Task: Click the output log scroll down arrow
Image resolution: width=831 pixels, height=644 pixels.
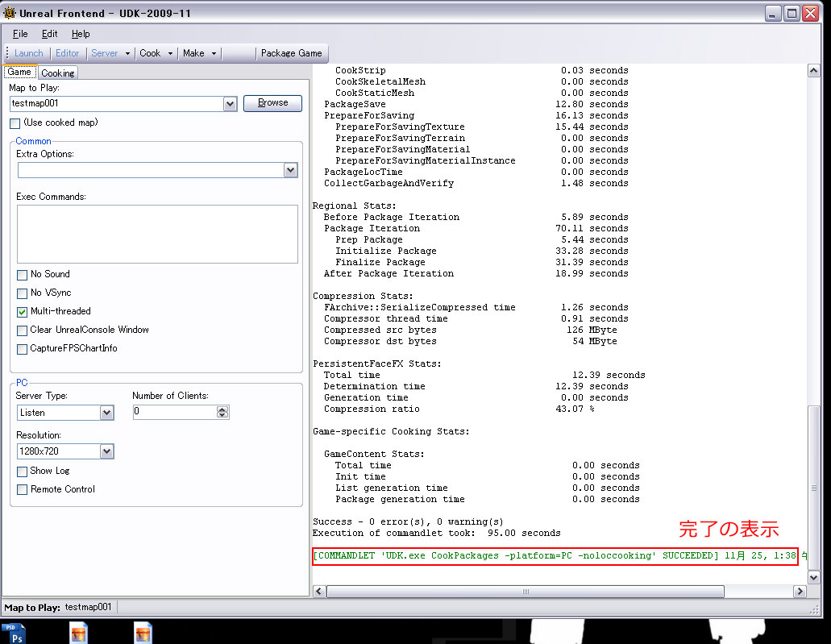Action: coord(814,577)
